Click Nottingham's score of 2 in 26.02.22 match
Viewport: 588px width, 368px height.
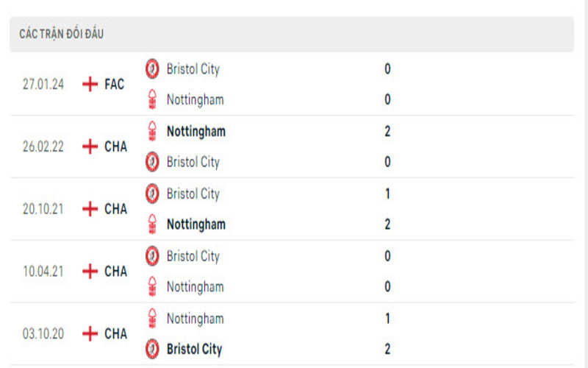(387, 132)
